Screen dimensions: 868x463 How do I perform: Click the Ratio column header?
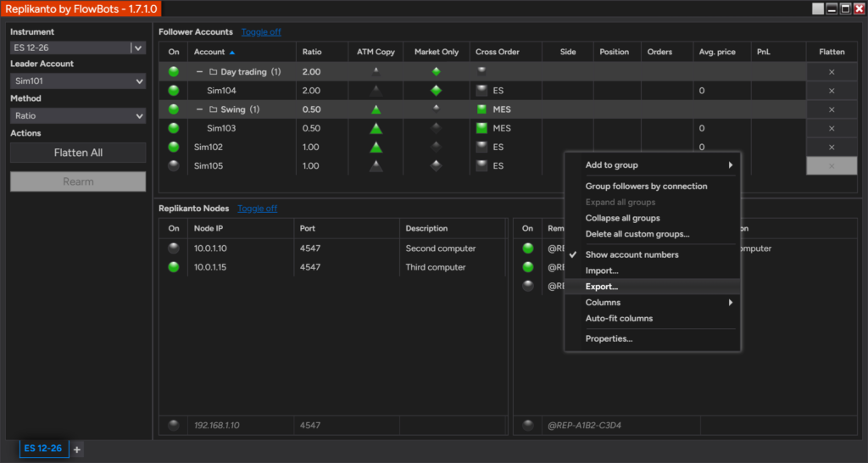pos(322,52)
